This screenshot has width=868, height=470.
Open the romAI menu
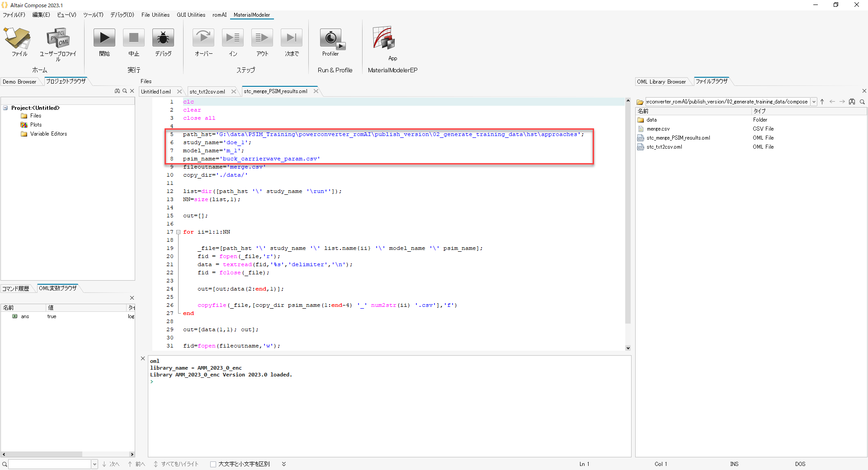tap(220, 15)
